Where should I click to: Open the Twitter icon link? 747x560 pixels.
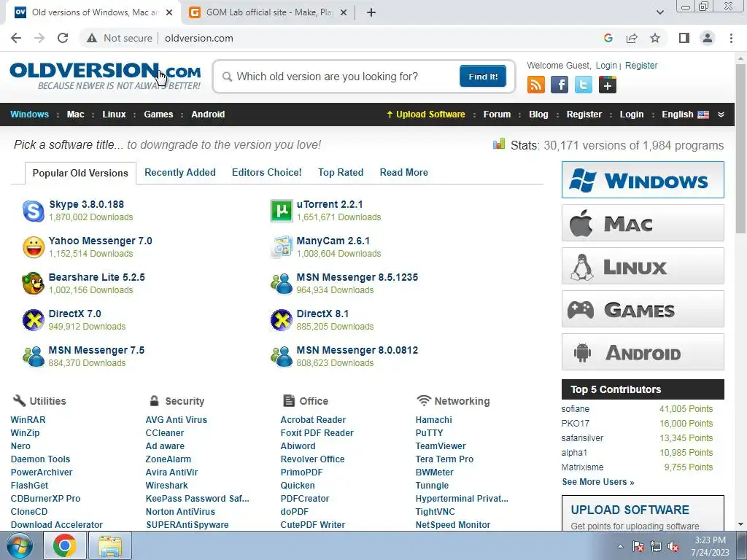pyautogui.click(x=583, y=85)
